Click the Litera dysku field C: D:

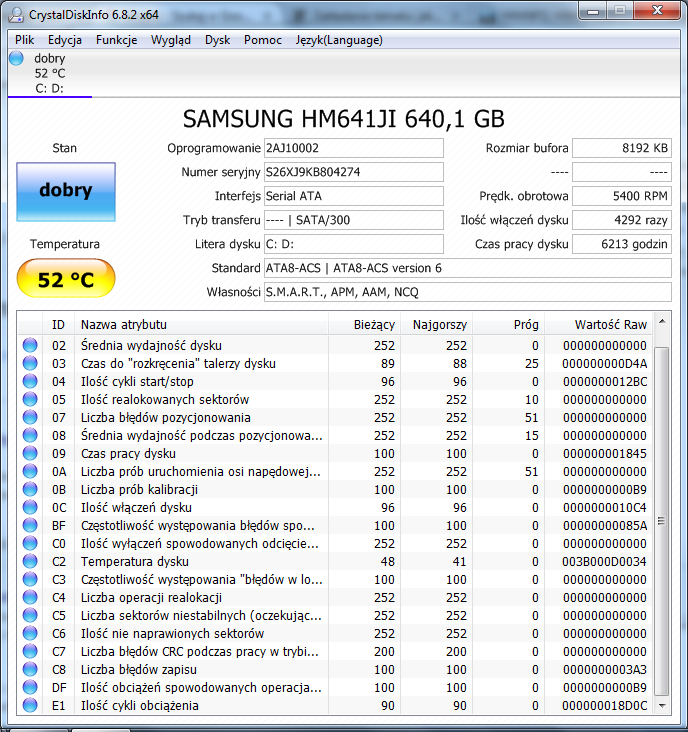[354, 244]
